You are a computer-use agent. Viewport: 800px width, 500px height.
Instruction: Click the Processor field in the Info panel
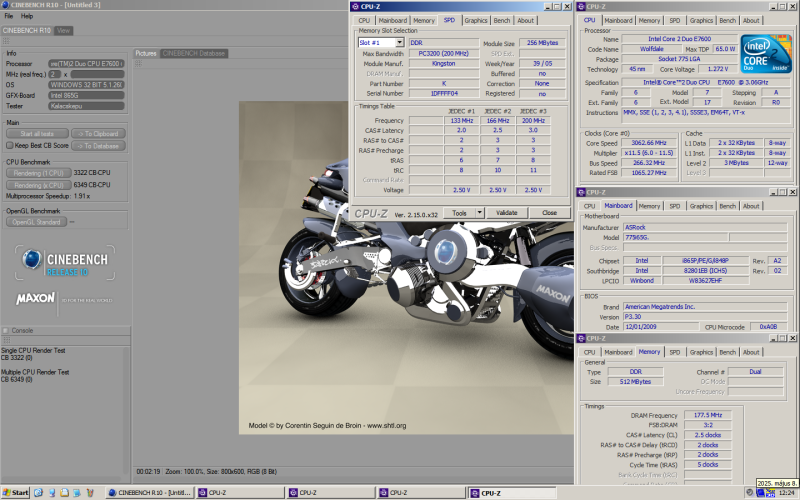tap(86, 64)
